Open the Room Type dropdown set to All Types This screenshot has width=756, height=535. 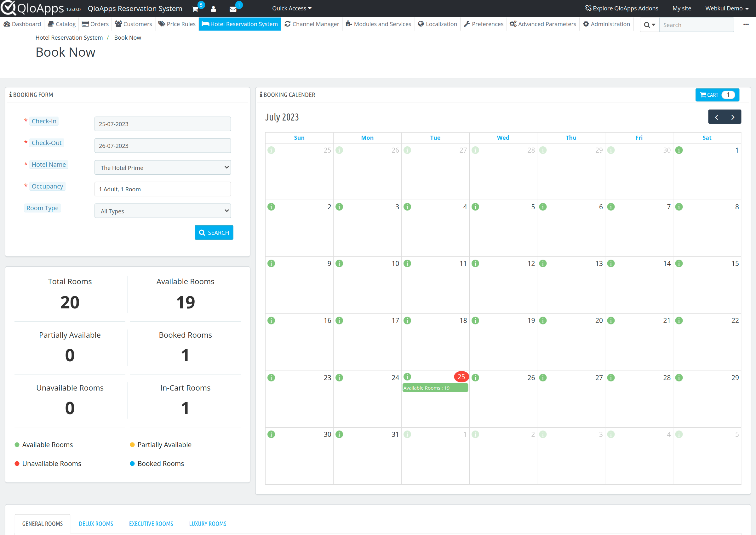coord(162,211)
